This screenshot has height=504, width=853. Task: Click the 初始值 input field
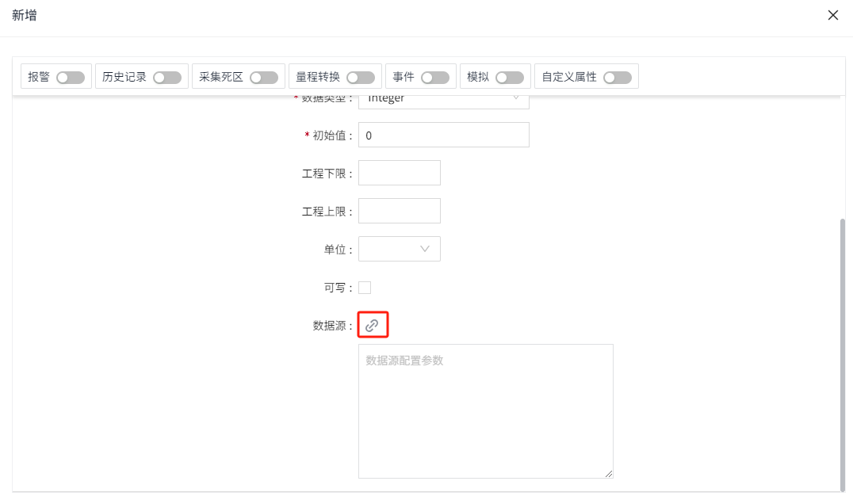(443, 136)
